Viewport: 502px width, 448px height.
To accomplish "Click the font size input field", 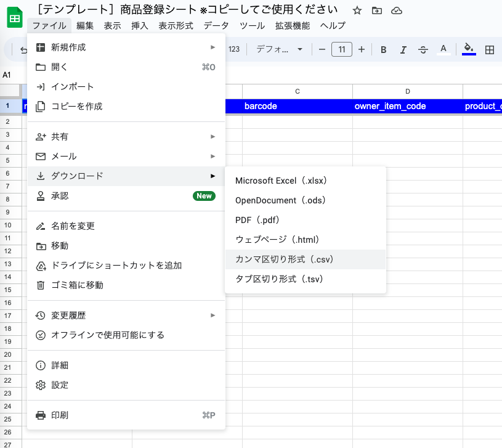I will [x=342, y=49].
